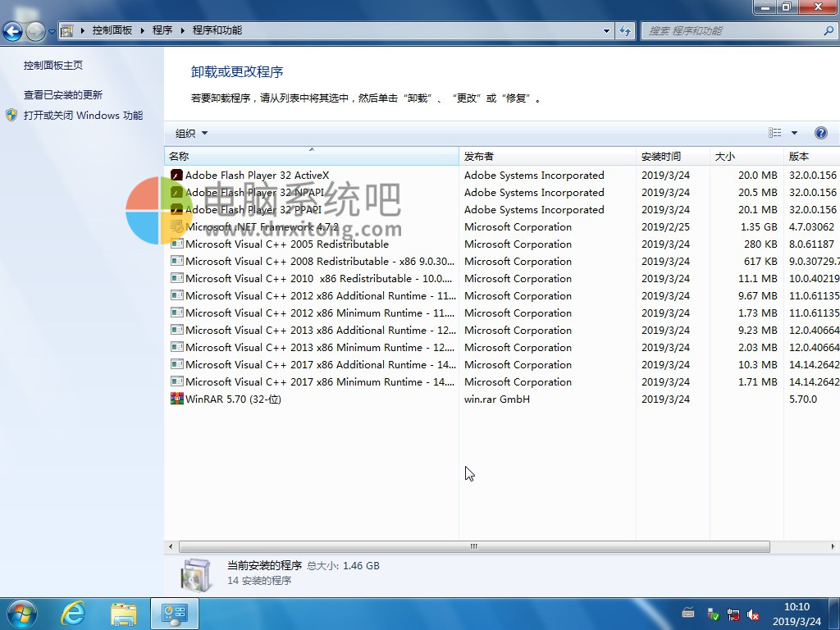
Task: Click the help question mark icon
Action: pyautogui.click(x=820, y=133)
